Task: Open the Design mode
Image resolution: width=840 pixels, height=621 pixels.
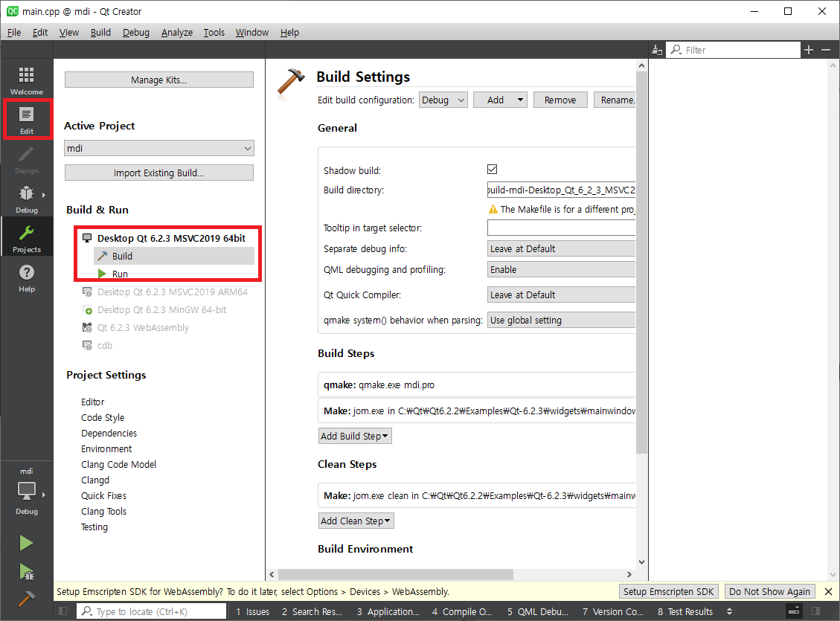Action: pyautogui.click(x=26, y=160)
